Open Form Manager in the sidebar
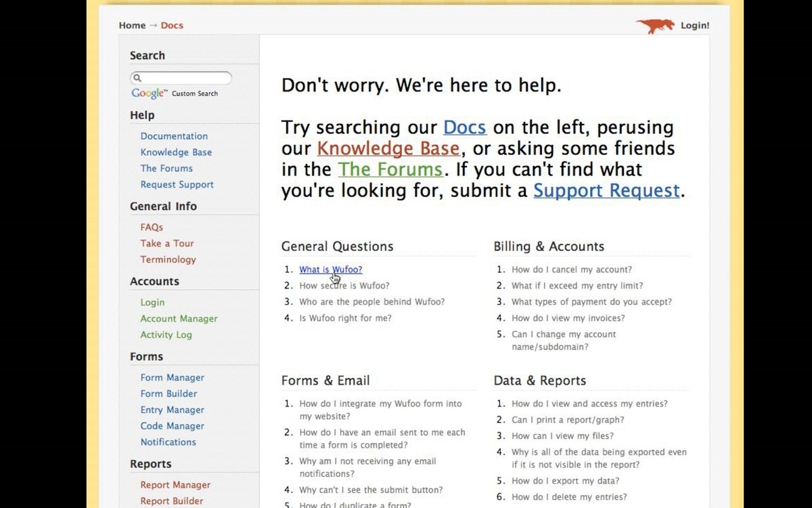 pos(172,378)
